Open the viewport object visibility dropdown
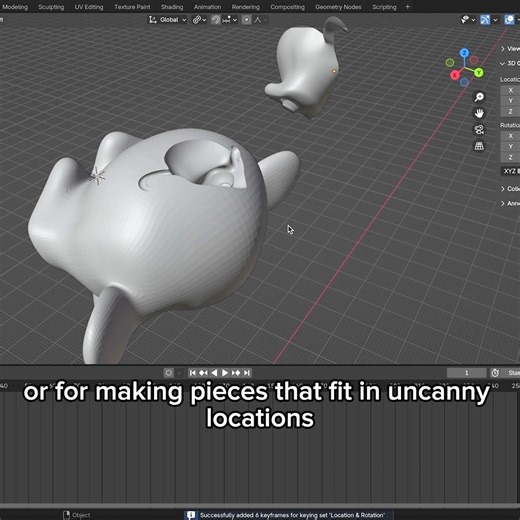Viewport: 520px width, 520px height. pyautogui.click(x=468, y=20)
